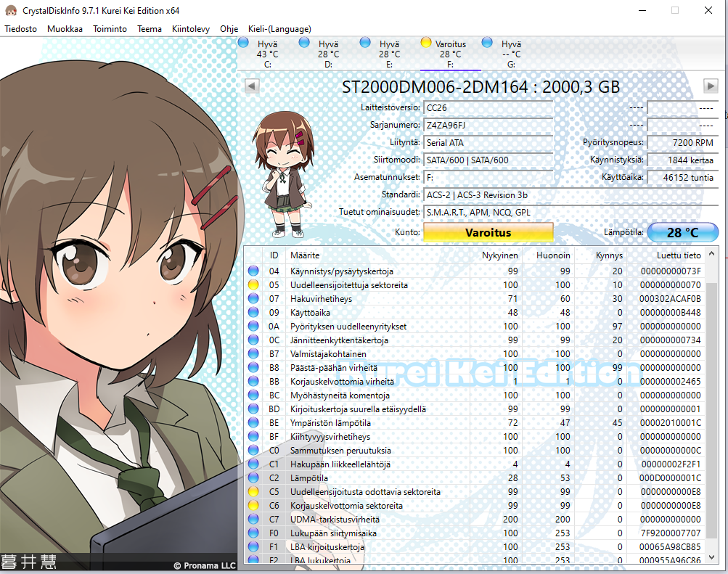Click the CrystalDiskInfo title bar app icon
Screen dimensions: 728x574
(11, 10)
